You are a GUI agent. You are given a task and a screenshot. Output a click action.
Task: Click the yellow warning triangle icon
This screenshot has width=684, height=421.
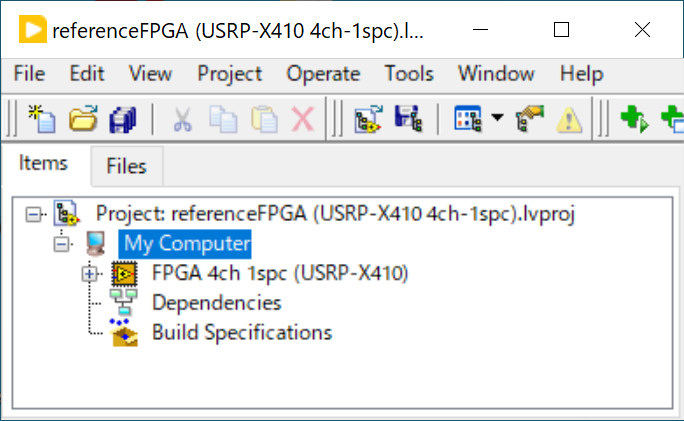tap(569, 120)
